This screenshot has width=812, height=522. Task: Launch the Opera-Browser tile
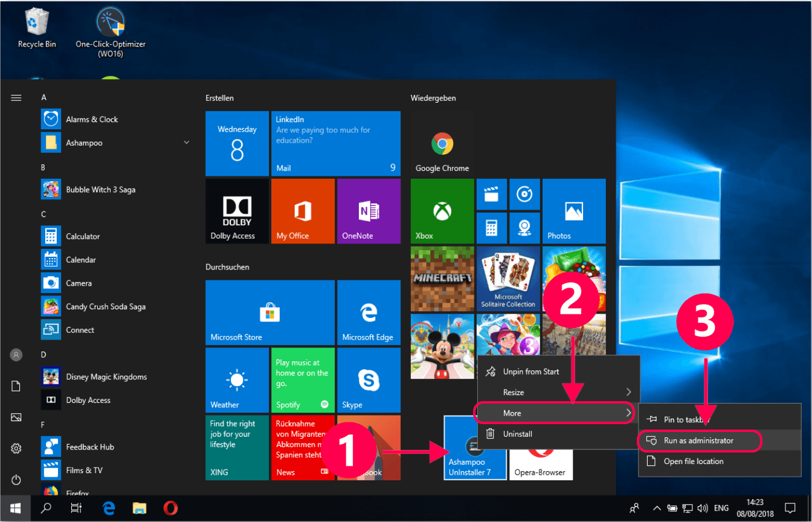tap(541, 465)
